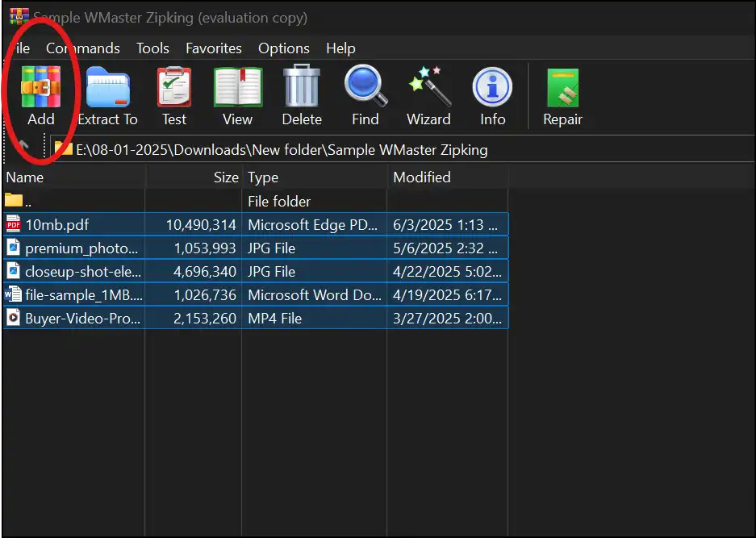The width and height of the screenshot is (756, 538).
Task: Sort by the Modified column header
Action: click(448, 177)
